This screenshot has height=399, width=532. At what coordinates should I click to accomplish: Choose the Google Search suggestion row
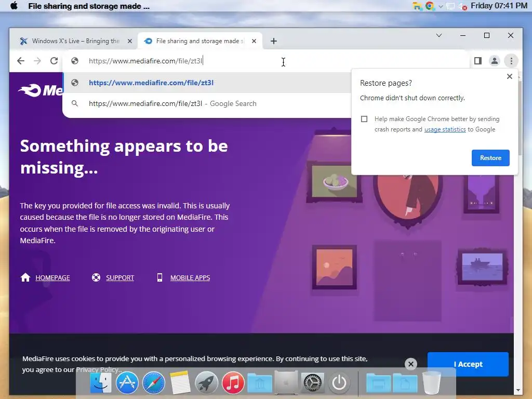pos(207,103)
